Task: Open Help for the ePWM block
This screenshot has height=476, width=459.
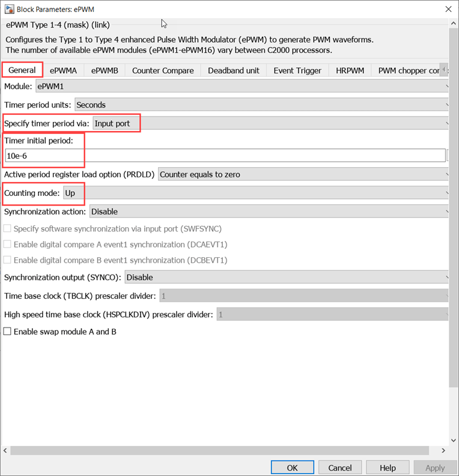Action: pos(388,468)
